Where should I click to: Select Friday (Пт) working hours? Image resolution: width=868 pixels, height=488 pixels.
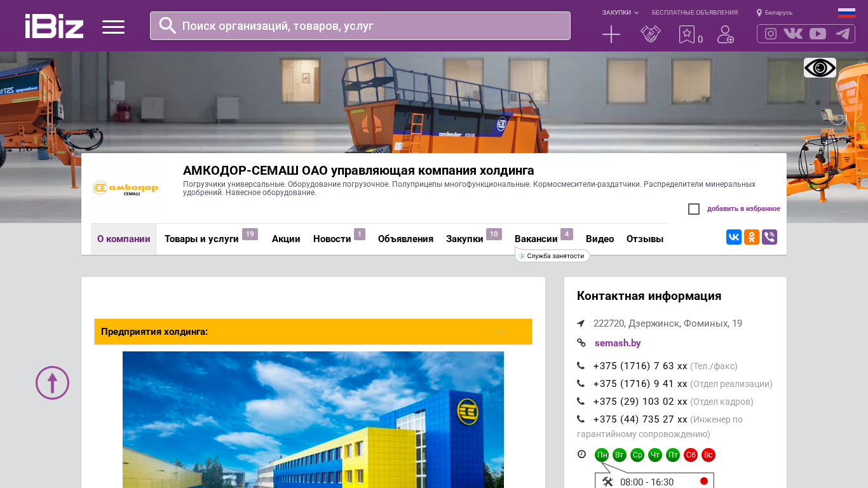click(673, 455)
